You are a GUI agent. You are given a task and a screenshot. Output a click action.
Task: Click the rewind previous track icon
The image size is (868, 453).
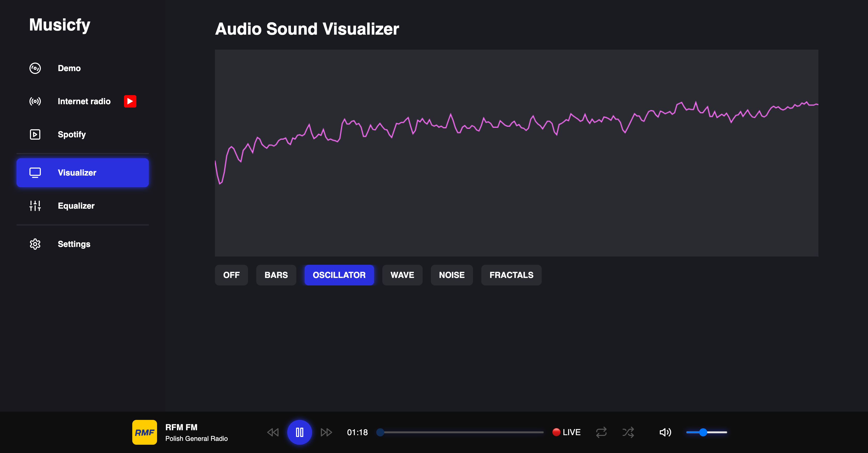click(x=273, y=432)
